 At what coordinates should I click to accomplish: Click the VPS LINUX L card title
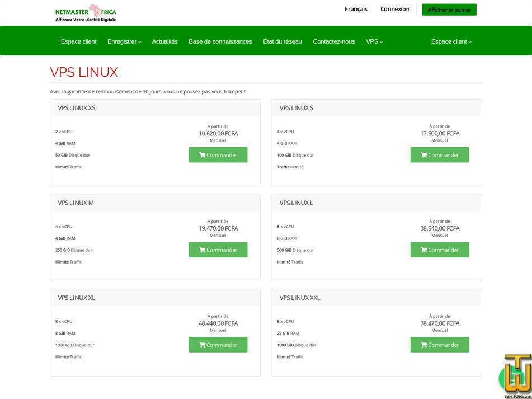click(x=296, y=203)
